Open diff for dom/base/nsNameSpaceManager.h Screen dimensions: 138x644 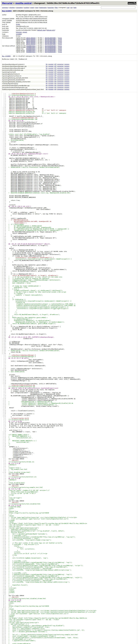[x=55, y=68]
